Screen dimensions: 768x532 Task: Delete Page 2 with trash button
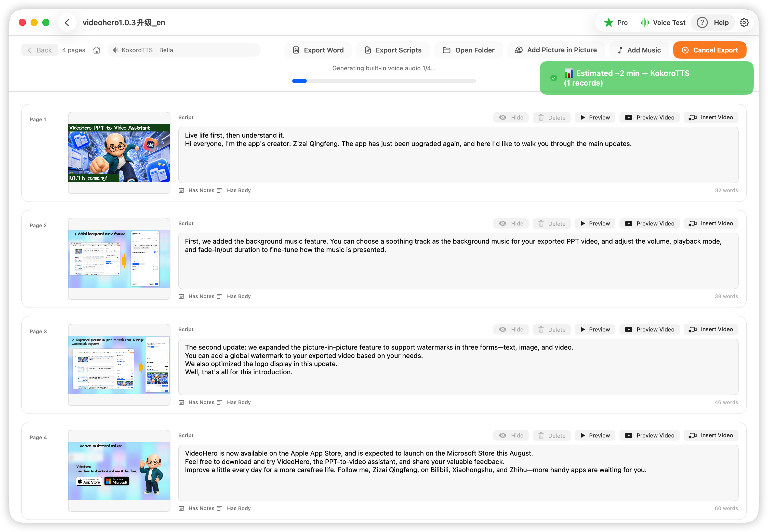click(552, 223)
